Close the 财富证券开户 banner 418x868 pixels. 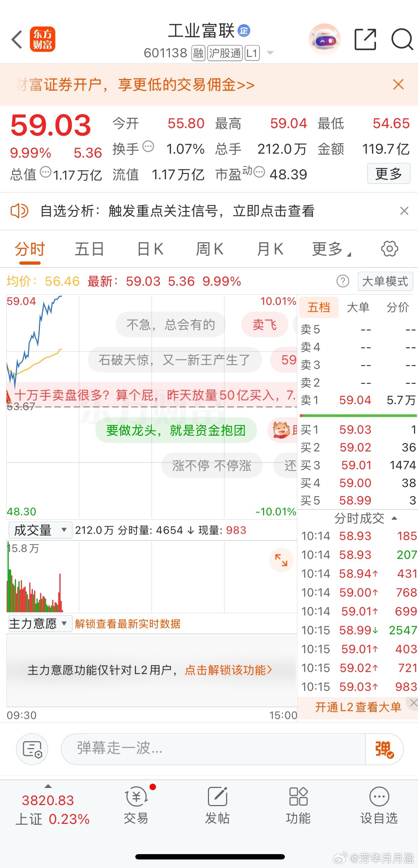(x=398, y=85)
